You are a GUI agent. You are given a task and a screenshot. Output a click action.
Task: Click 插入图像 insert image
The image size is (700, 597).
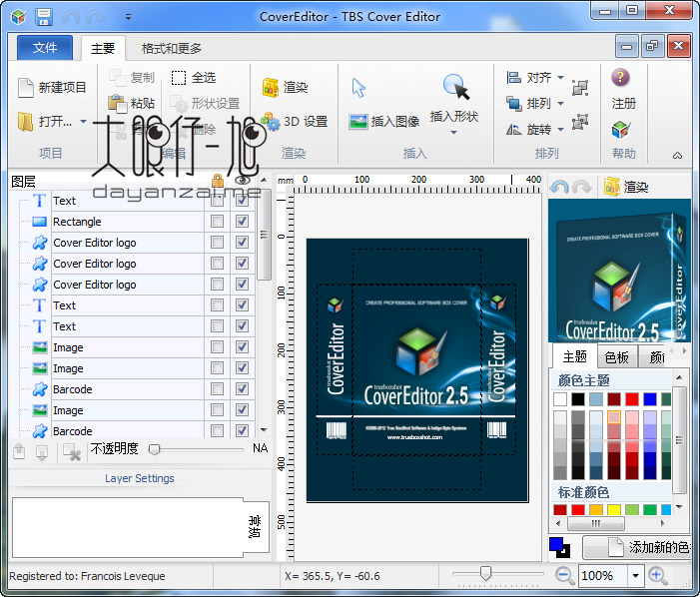[x=383, y=122]
